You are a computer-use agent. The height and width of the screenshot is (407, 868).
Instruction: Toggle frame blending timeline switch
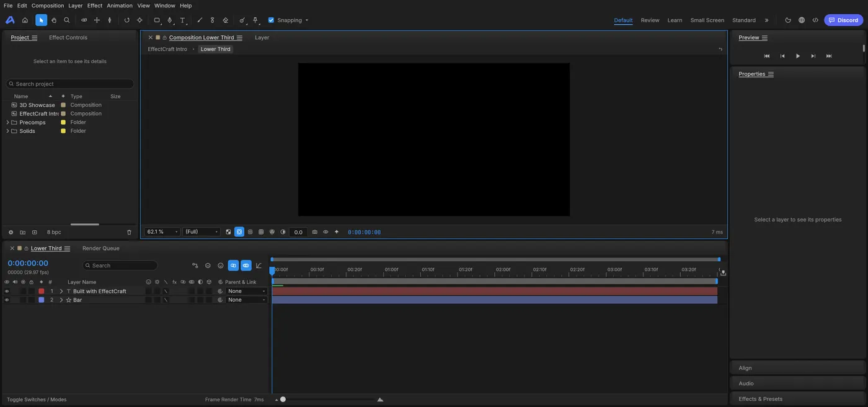(233, 266)
